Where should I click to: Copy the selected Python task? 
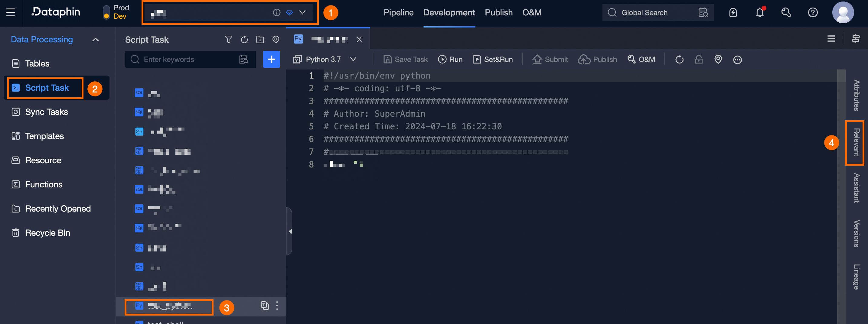265,306
